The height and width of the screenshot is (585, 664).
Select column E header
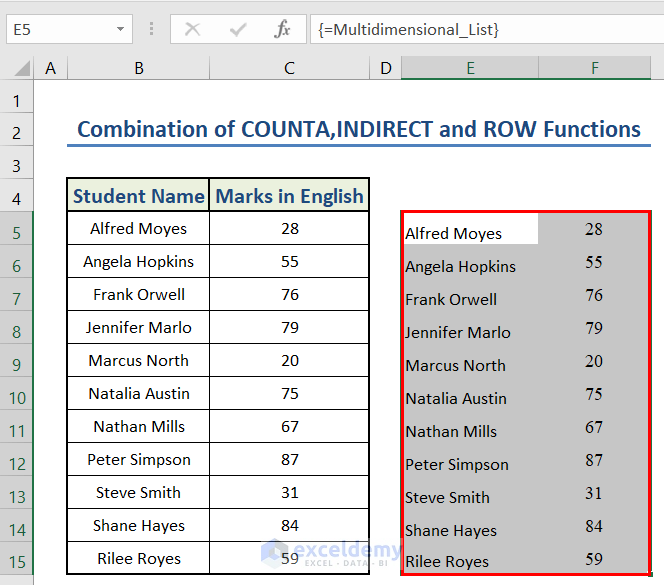coord(469,68)
